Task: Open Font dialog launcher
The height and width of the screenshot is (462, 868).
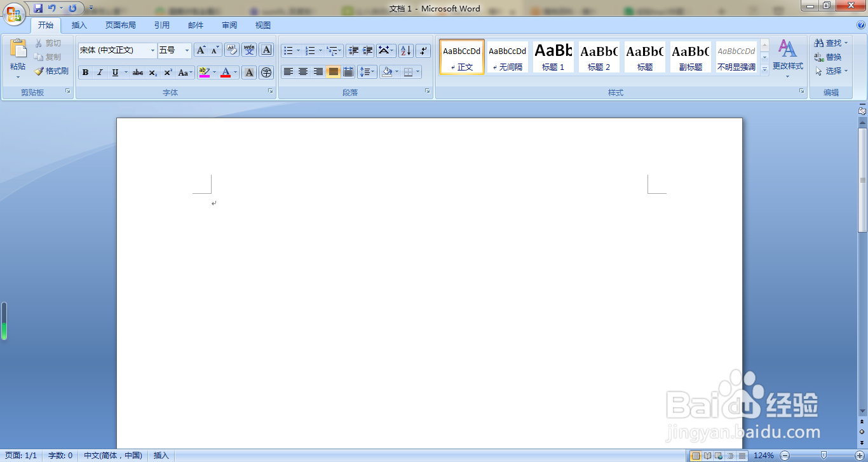Action: coord(271,92)
